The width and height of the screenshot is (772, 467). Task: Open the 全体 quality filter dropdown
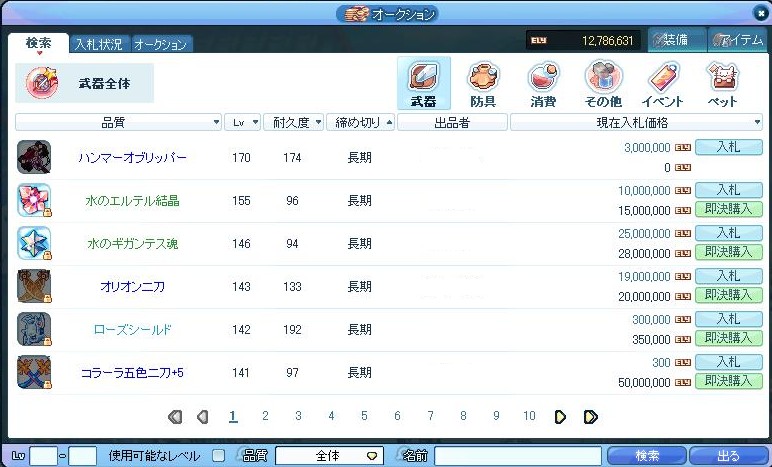click(x=329, y=456)
